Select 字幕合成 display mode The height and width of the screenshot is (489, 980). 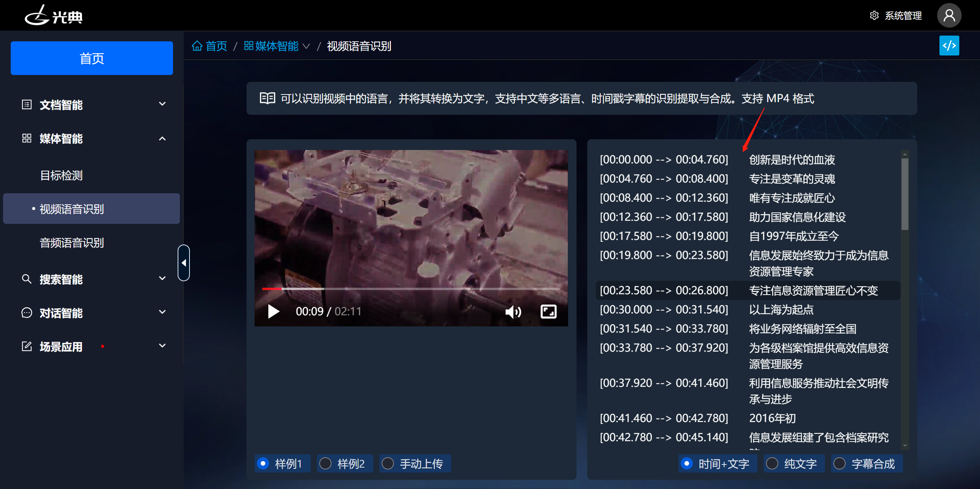(867, 464)
